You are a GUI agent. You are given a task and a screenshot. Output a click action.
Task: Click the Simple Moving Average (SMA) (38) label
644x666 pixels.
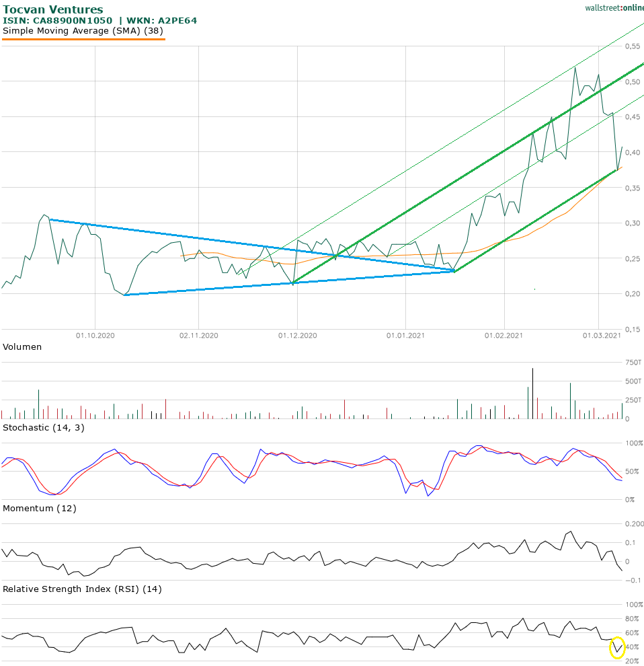point(83,30)
